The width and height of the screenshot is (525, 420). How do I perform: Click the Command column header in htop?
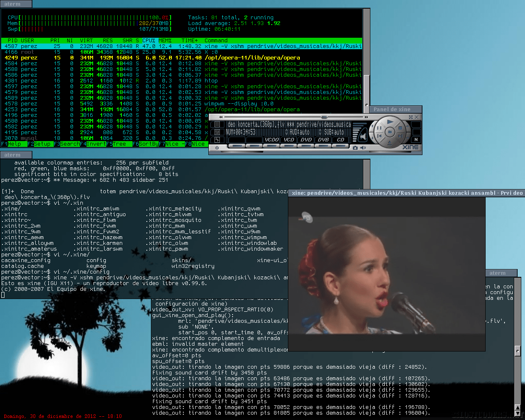[216, 41]
